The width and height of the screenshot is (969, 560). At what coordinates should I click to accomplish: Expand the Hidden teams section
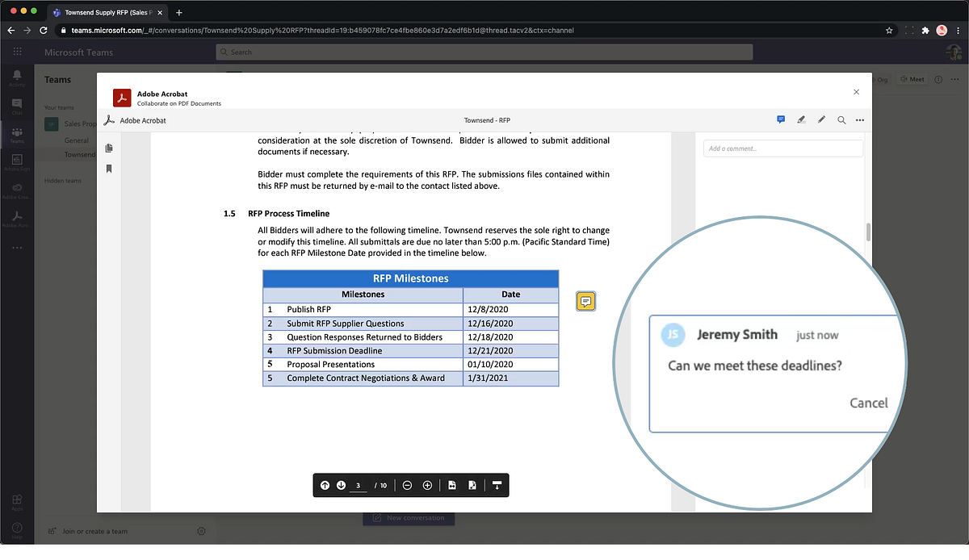pyautogui.click(x=63, y=181)
